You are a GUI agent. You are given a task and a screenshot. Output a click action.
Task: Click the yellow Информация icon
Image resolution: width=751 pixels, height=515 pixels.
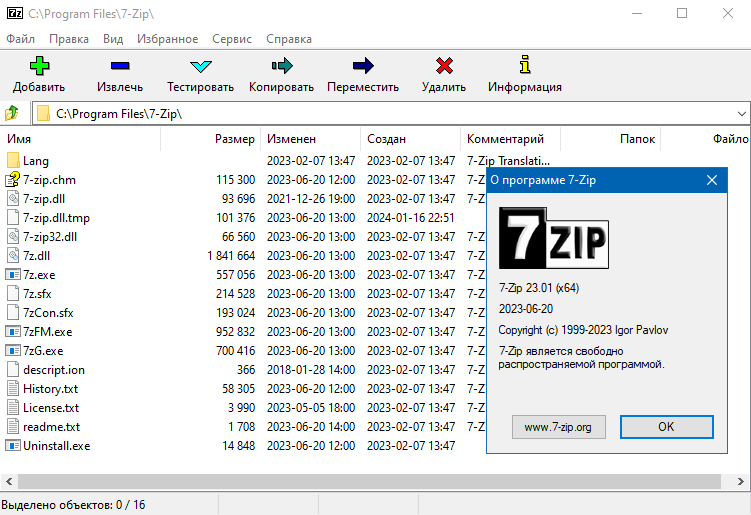[x=525, y=65]
